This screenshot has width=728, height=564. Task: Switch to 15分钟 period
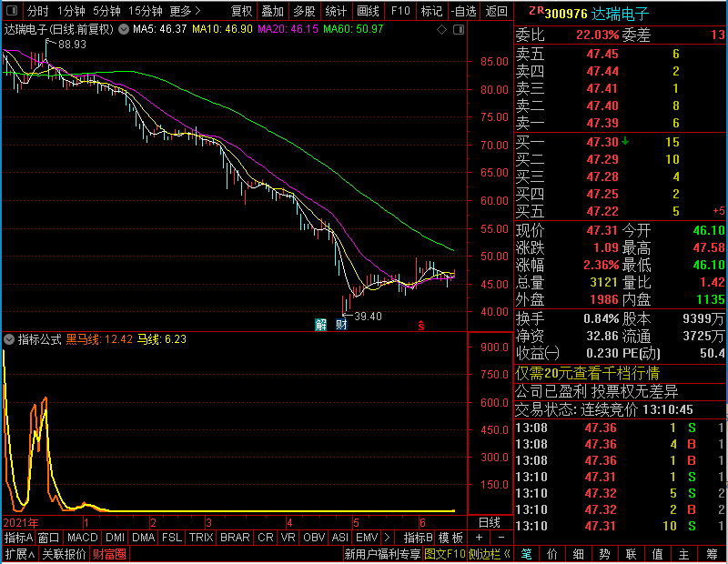pos(146,11)
